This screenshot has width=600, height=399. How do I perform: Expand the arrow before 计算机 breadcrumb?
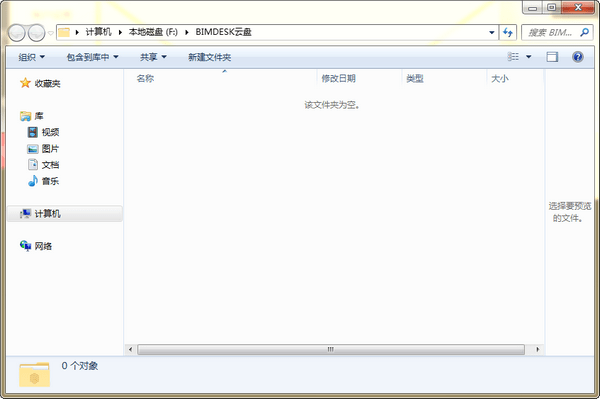pos(77,33)
